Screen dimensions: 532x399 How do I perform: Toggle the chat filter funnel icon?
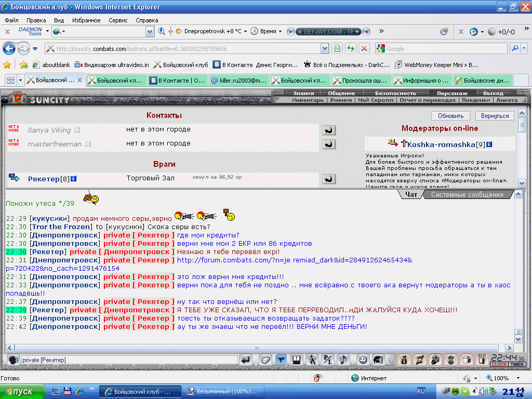pos(281,360)
